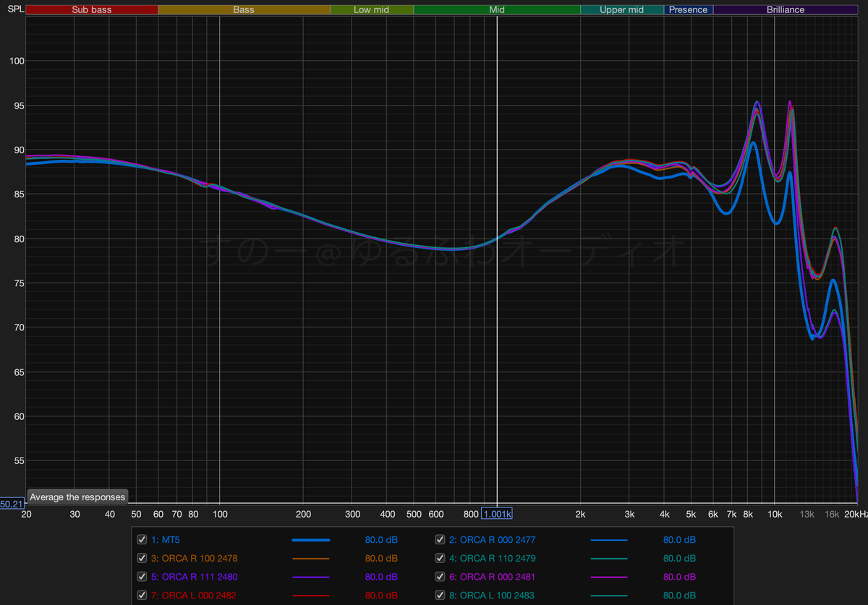Hide the 6: ORCA R 000 2481 trace checkbox
This screenshot has width=868, height=605.
click(x=440, y=577)
